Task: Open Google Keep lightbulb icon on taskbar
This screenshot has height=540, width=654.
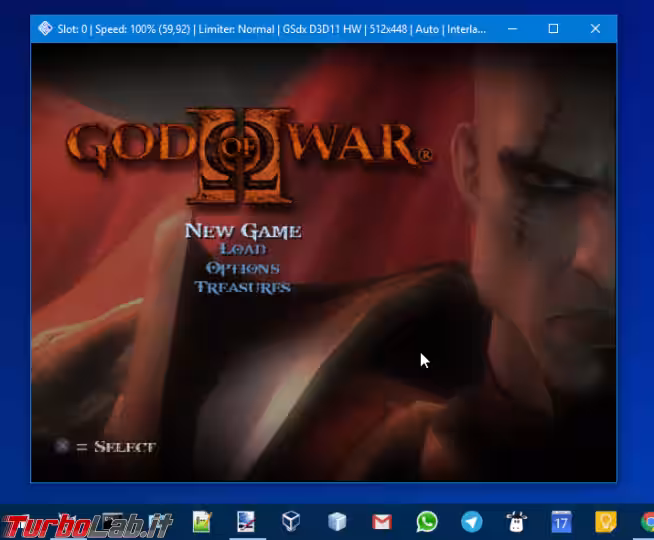Action: 606,522
